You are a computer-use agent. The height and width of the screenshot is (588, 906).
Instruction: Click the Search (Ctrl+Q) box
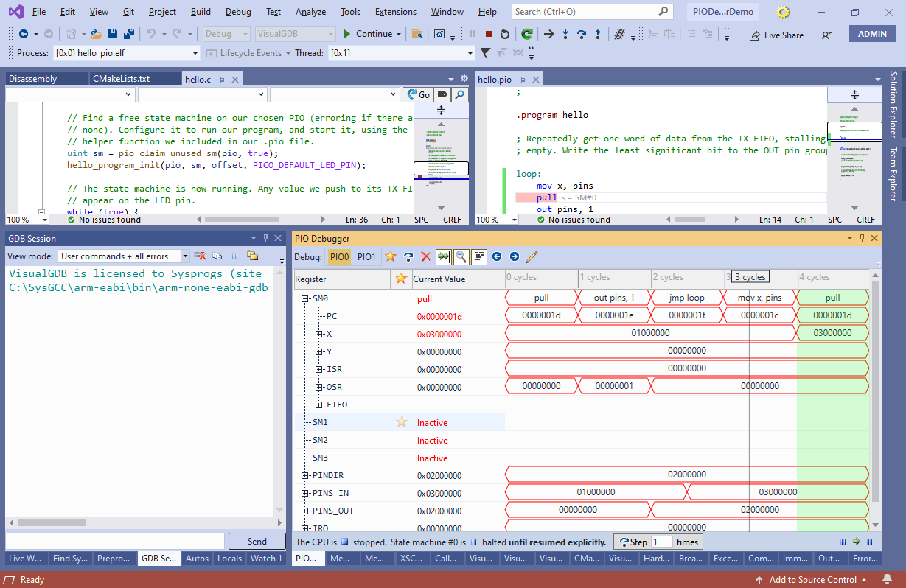click(592, 12)
